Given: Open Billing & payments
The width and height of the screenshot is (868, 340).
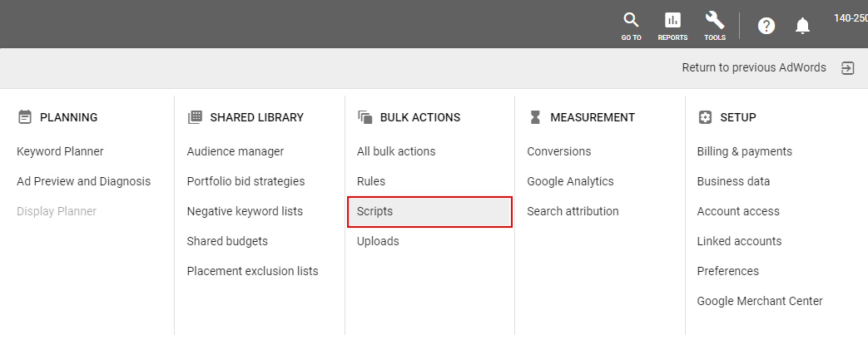Looking at the screenshot, I should click(745, 151).
